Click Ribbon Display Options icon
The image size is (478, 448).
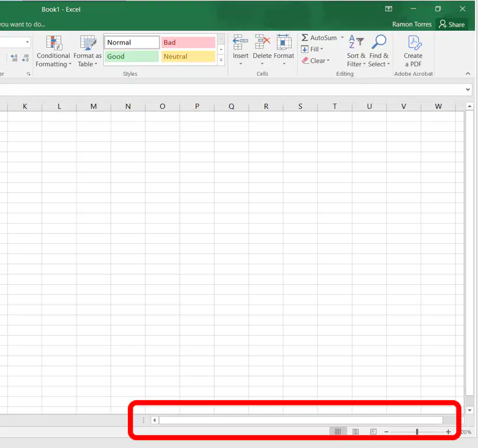pos(389,9)
